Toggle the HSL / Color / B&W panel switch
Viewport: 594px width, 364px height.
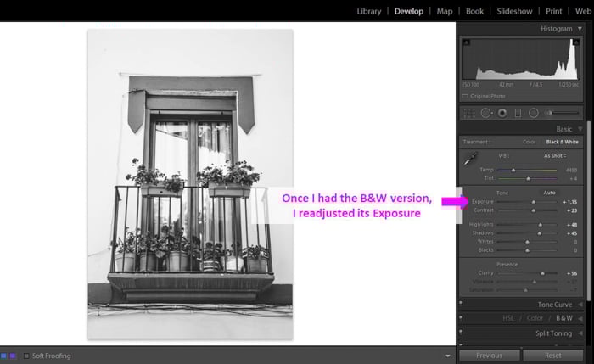pyautogui.click(x=461, y=317)
